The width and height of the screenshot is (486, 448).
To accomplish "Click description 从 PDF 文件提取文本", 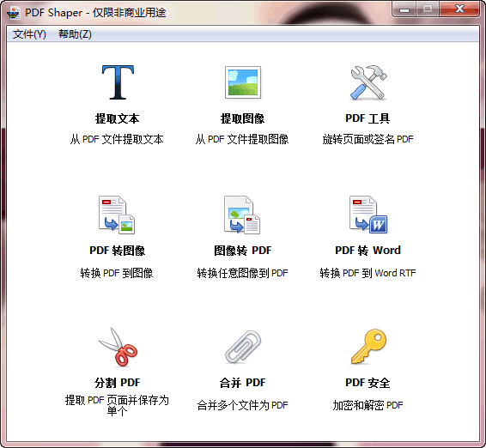I will [117, 139].
